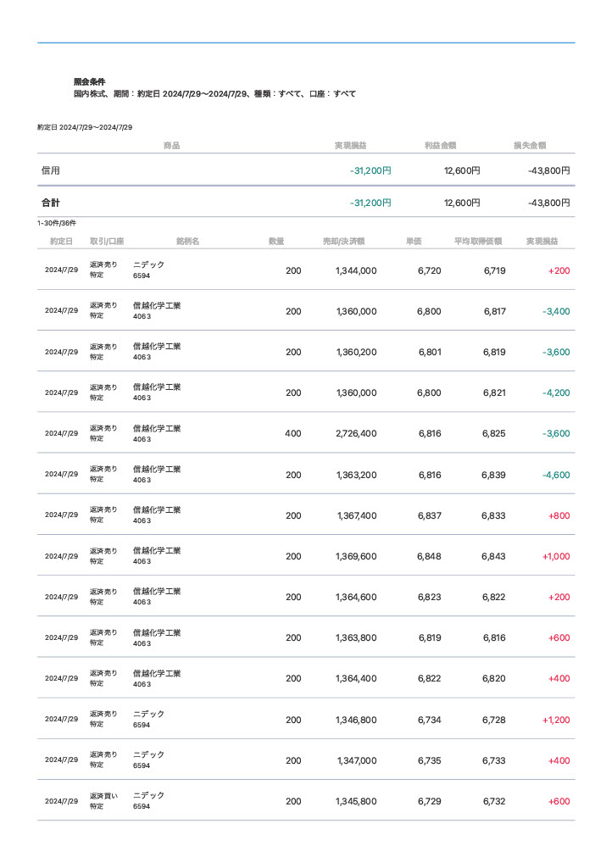This screenshot has width=612, height=868.
Task: Click the 利益金額 summary header
Action: [441, 146]
